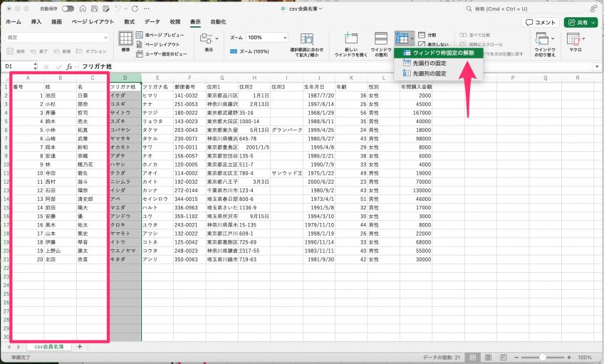The height and width of the screenshot is (364, 604).
Task: Click 選択範囲に合わせて拡大/縮小 icon
Action: (x=307, y=43)
